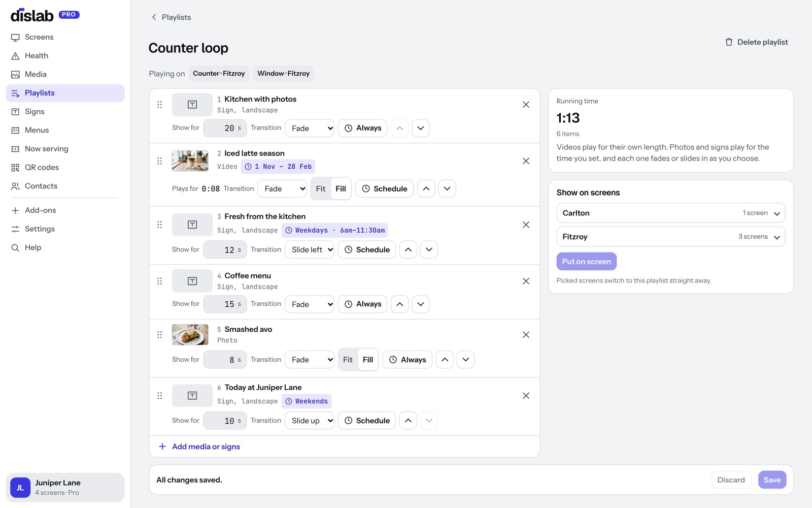Set Smashed avo photo to Fit

pos(348,360)
